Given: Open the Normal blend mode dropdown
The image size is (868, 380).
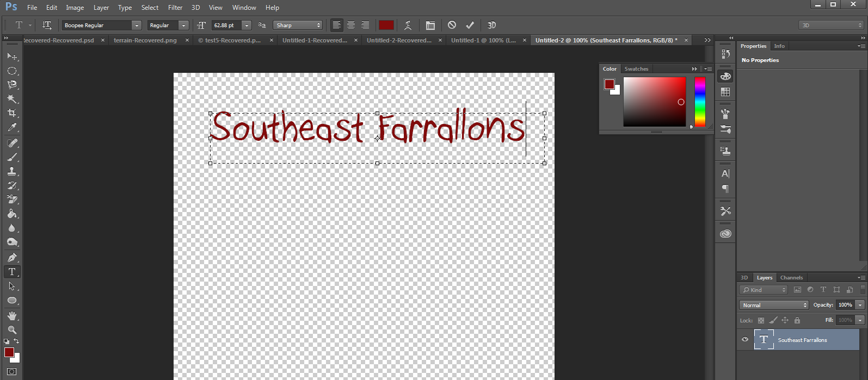Looking at the screenshot, I should (x=774, y=305).
